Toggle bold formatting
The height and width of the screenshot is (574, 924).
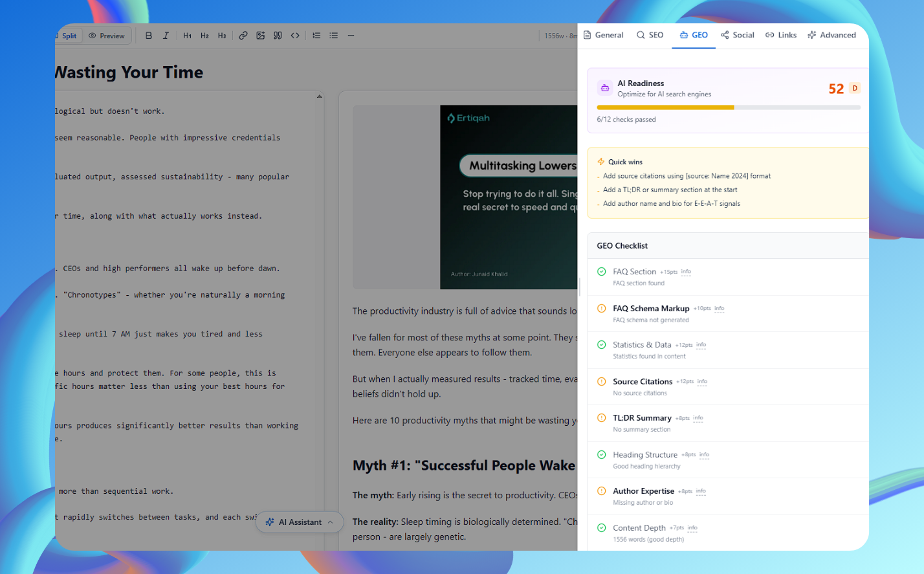coord(149,36)
